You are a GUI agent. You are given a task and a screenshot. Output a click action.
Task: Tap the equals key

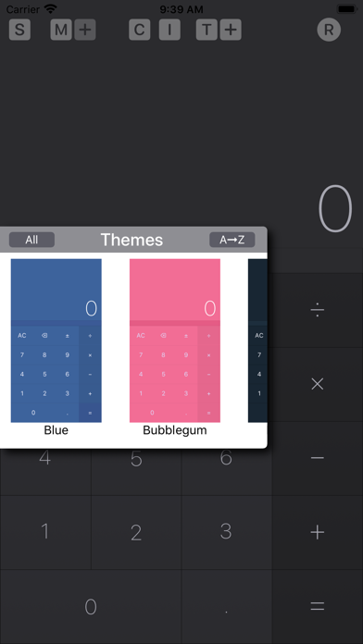click(x=318, y=607)
